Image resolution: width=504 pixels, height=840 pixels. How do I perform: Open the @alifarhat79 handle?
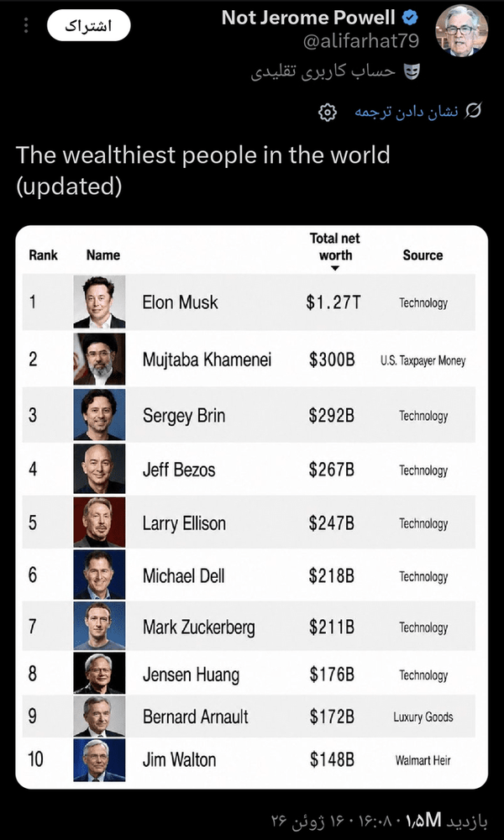coord(361,41)
